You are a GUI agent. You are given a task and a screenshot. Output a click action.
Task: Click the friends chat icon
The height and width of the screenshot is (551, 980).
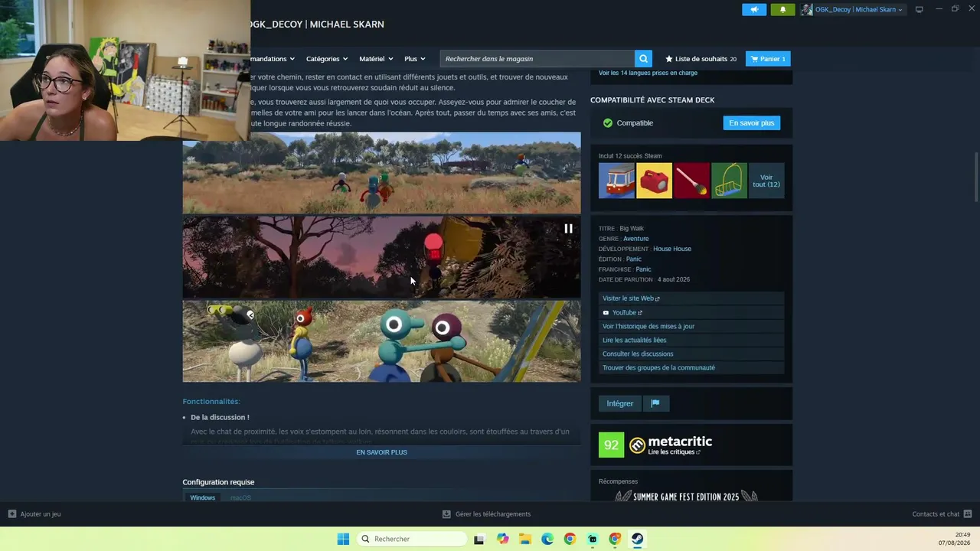coord(968,514)
